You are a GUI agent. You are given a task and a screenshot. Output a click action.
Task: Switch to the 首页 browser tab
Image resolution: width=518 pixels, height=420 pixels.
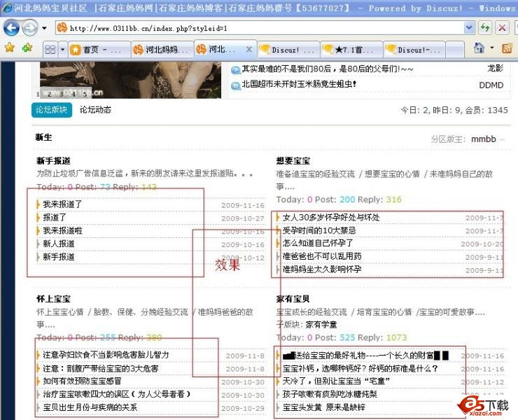click(98, 50)
